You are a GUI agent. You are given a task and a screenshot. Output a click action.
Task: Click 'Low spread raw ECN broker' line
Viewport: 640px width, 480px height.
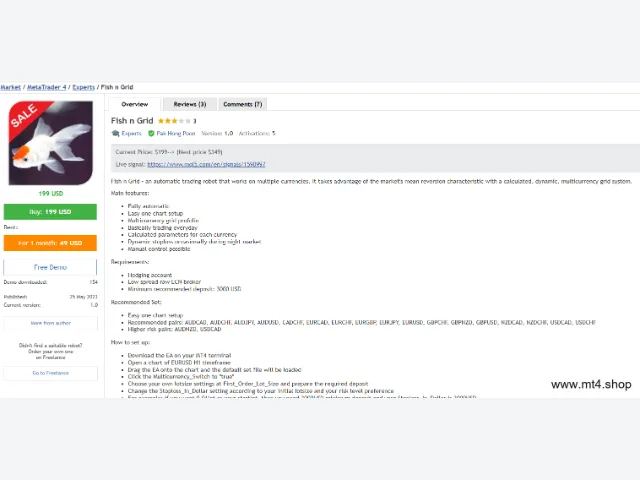[164, 282]
